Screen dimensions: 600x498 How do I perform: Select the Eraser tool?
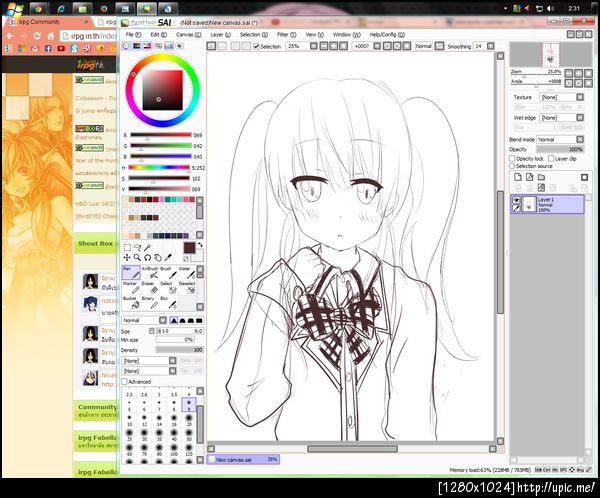(x=150, y=287)
